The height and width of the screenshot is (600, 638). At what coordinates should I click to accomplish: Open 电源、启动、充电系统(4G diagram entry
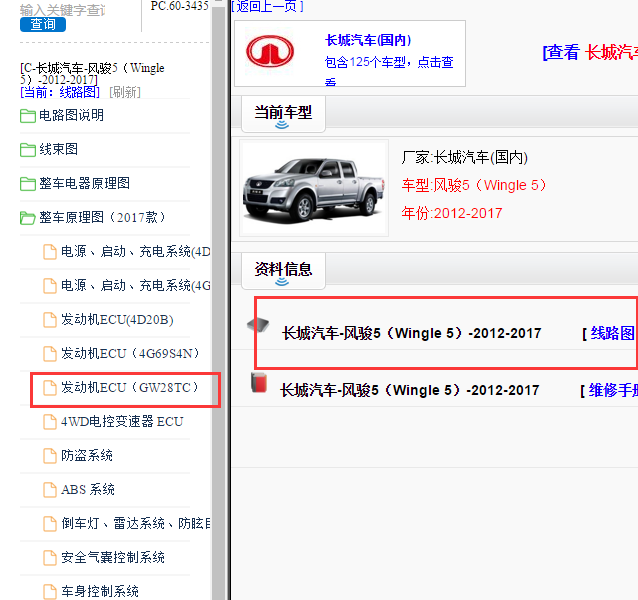click(135, 286)
